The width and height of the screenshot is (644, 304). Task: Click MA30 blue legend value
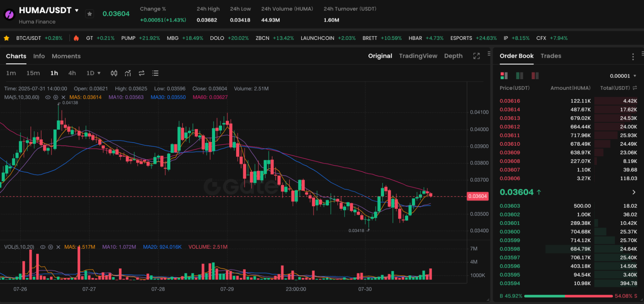click(x=168, y=97)
